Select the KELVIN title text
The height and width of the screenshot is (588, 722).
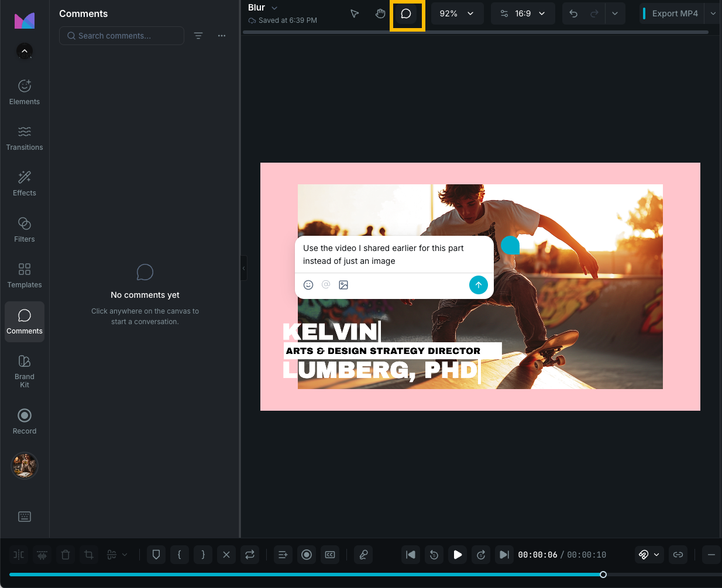point(331,332)
